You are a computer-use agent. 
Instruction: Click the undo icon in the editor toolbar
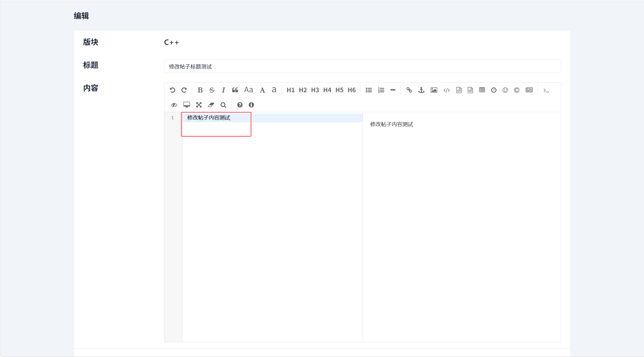[173, 90]
